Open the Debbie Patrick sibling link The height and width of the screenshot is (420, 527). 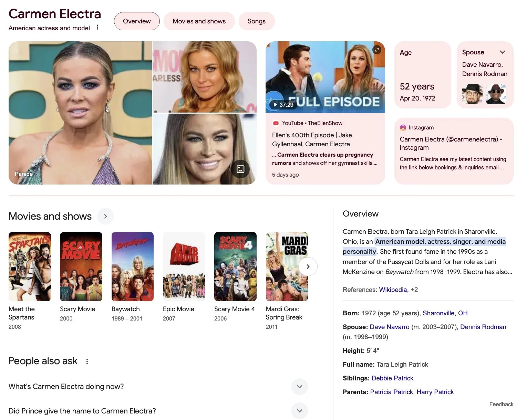click(392, 378)
